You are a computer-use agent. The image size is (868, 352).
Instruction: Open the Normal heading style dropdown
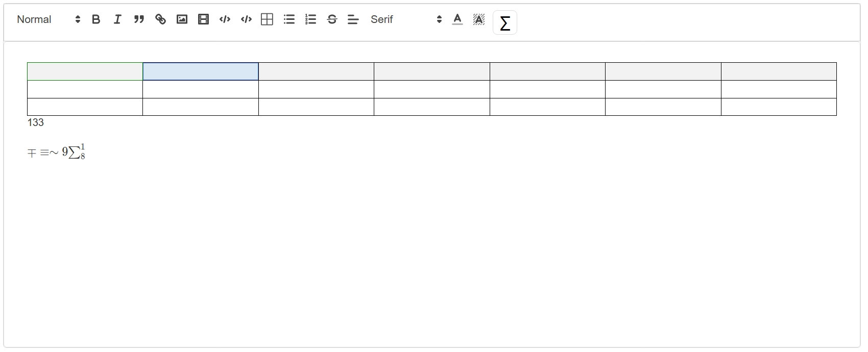[49, 19]
